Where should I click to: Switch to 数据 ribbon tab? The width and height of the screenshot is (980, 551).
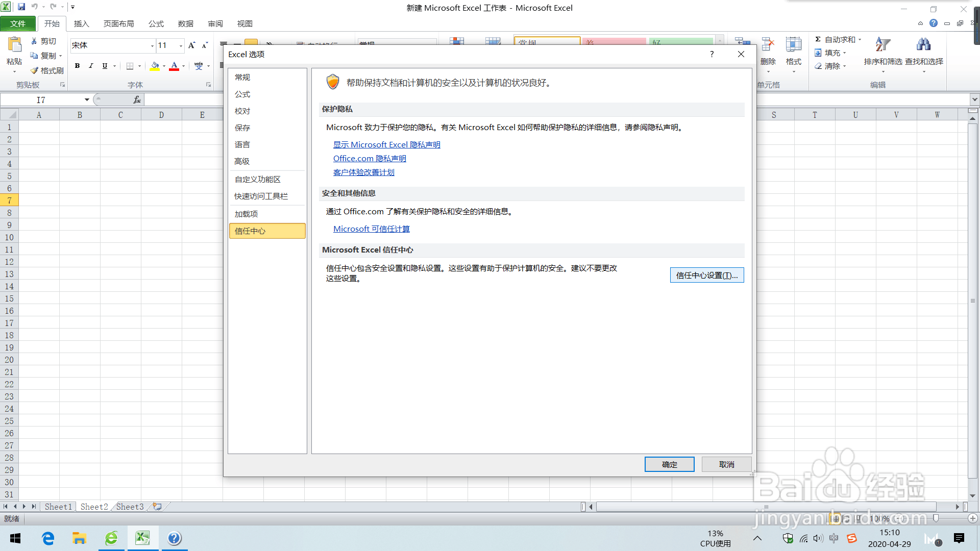186,23
